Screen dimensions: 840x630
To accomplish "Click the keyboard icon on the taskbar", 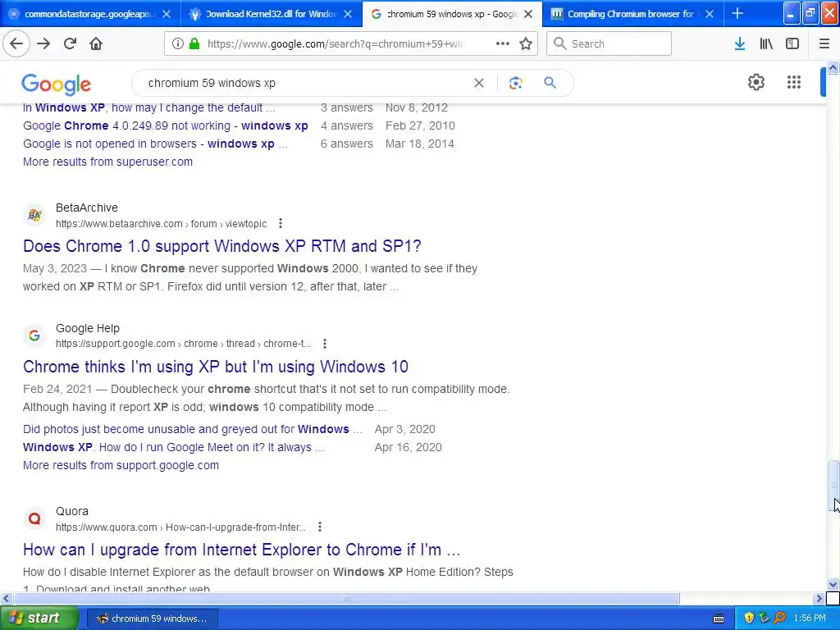I will (x=719, y=619).
